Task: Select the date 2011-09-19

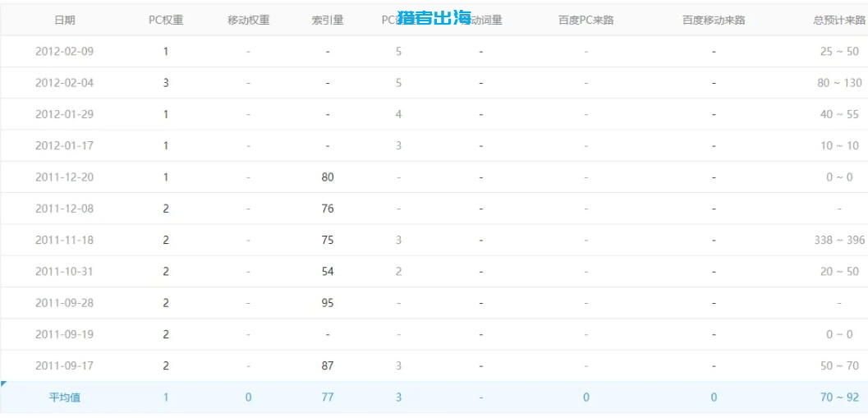Action: click(x=65, y=334)
